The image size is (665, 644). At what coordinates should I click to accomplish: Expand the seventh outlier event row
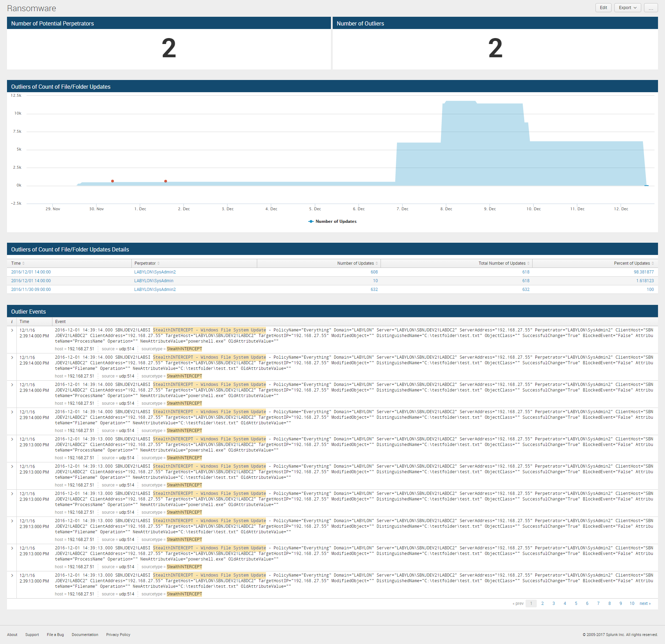coord(12,494)
